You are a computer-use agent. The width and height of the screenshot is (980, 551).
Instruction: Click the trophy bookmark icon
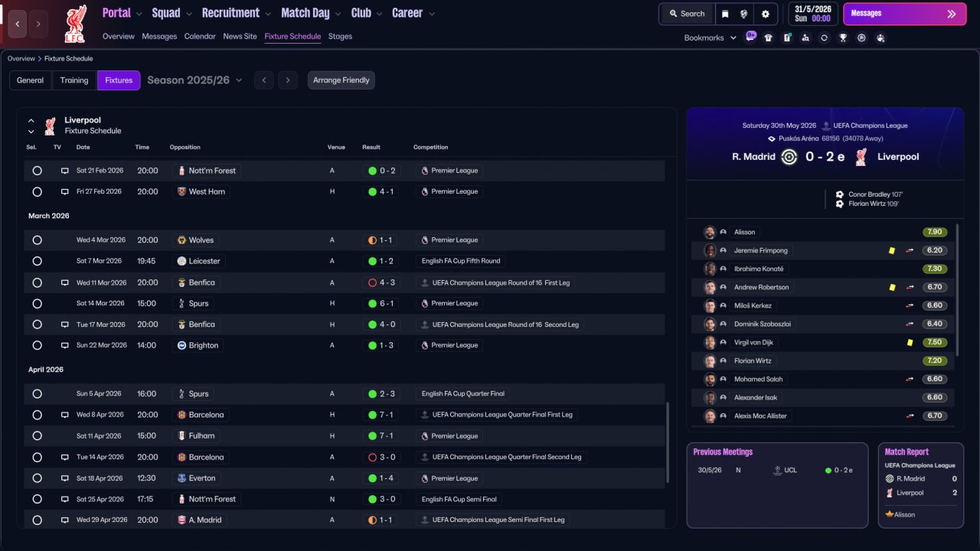[843, 37]
